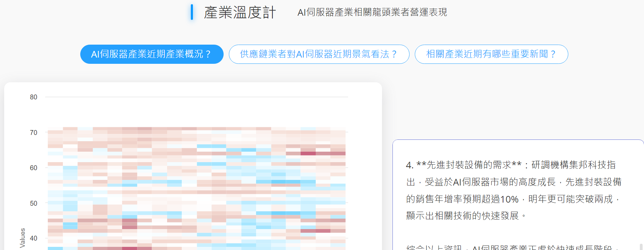Click the blue accent bar beside 產業溫度計
Viewport: 644px width, 250px height.
pos(192,12)
